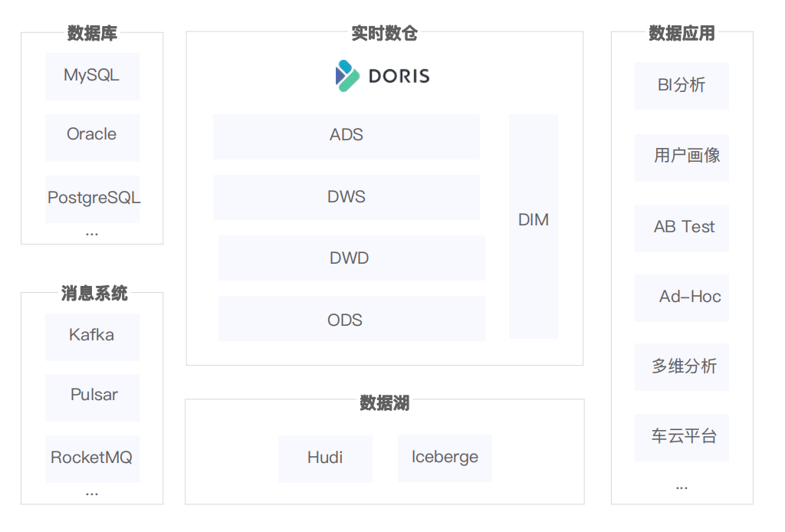
Task: Click the ADS layer block
Action: tap(347, 135)
